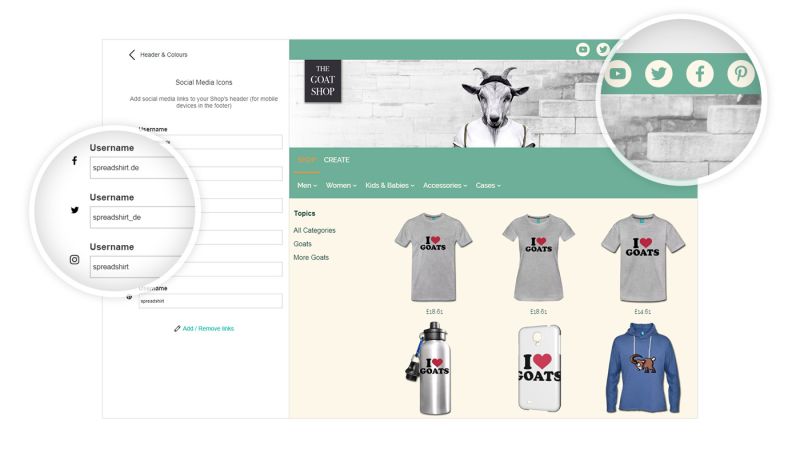Open the YouTube icon in magnified header

pyautogui.click(x=618, y=73)
